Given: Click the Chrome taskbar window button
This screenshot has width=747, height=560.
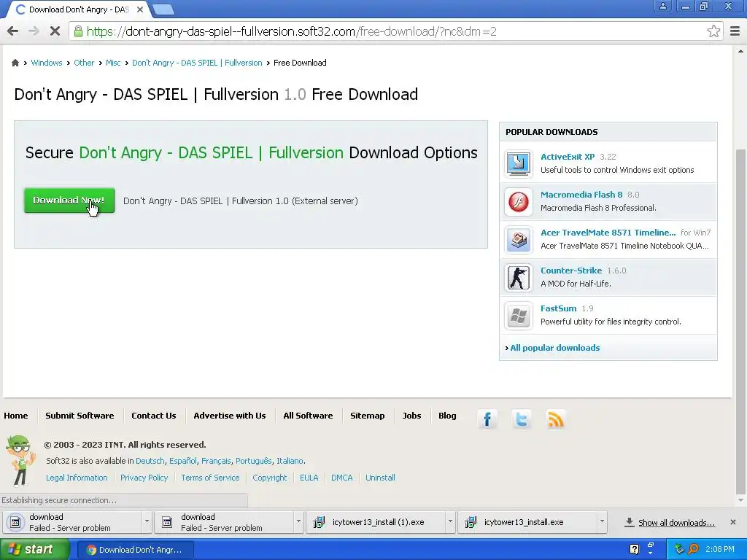Looking at the screenshot, I should (x=135, y=550).
